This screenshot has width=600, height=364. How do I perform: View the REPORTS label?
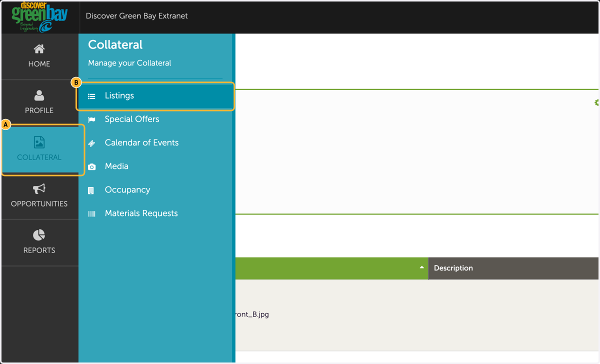[39, 250]
